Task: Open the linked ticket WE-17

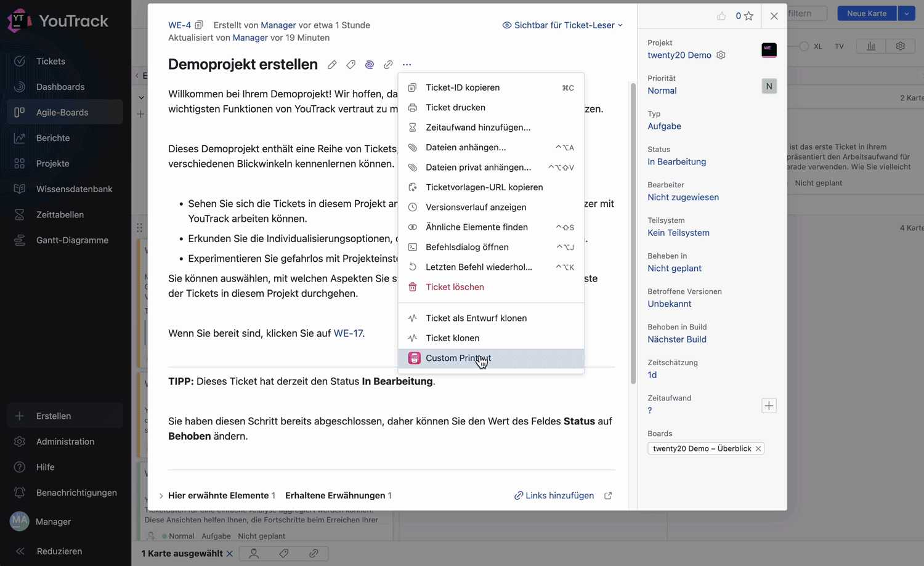Action: [x=347, y=333]
